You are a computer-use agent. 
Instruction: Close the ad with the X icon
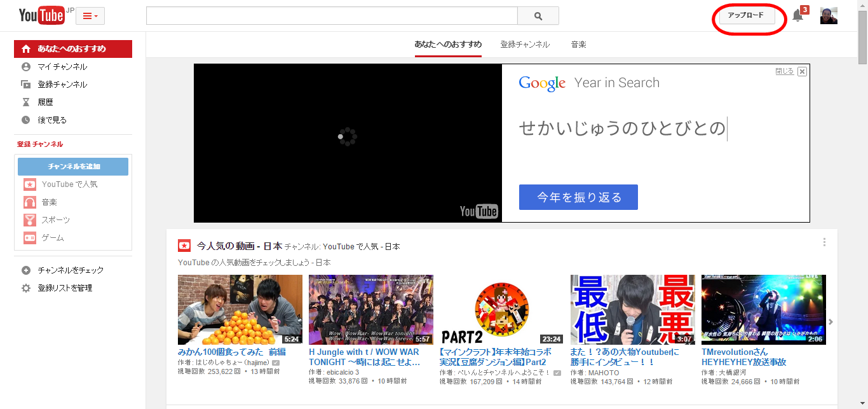coord(802,71)
